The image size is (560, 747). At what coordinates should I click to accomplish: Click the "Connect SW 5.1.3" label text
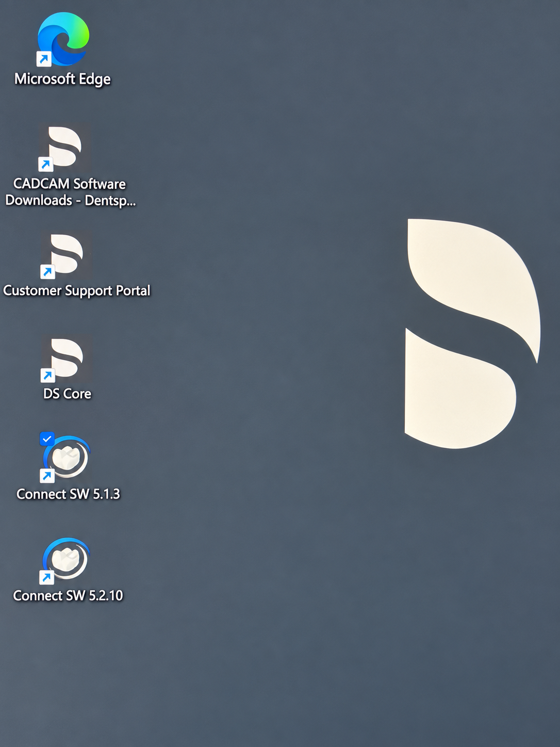coord(68,494)
